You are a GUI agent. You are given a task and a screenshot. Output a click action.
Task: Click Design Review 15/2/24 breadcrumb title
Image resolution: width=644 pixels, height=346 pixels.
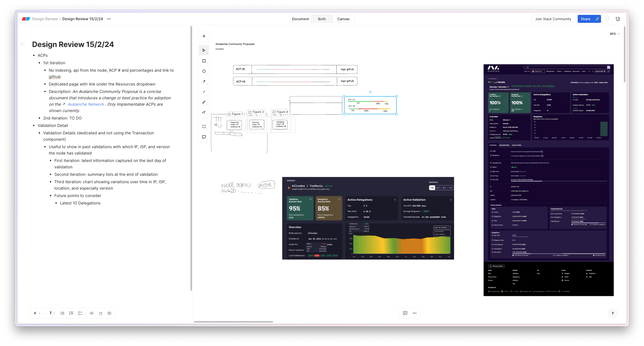82,19
